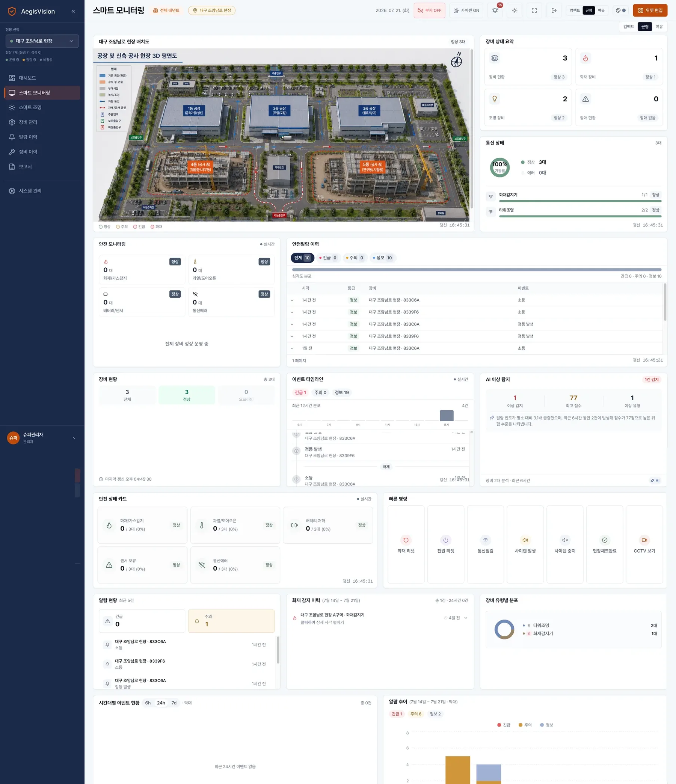This screenshot has width=676, height=784.
Task: Click the 5동 (공사 중) building on the map
Action: [x=372, y=167]
